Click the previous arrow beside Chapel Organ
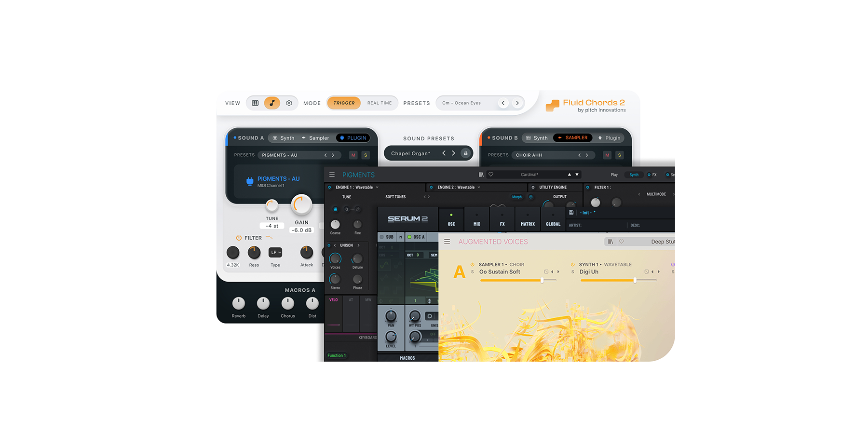868x434 pixels. click(444, 153)
